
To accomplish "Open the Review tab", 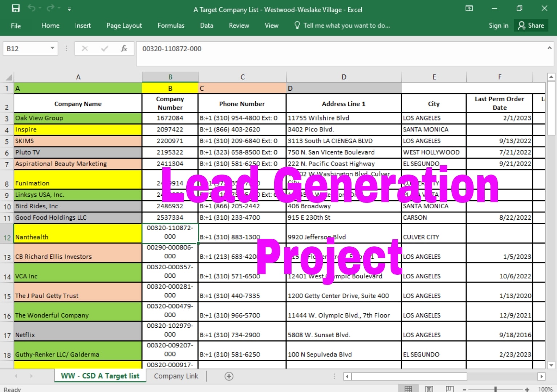I will pos(239,25).
